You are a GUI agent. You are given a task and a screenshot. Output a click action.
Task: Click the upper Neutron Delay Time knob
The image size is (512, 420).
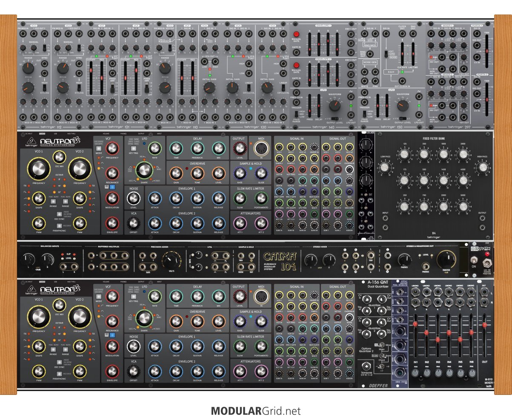click(175, 149)
